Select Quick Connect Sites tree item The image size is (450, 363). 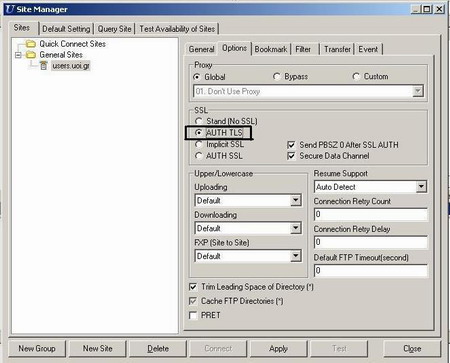72,44
